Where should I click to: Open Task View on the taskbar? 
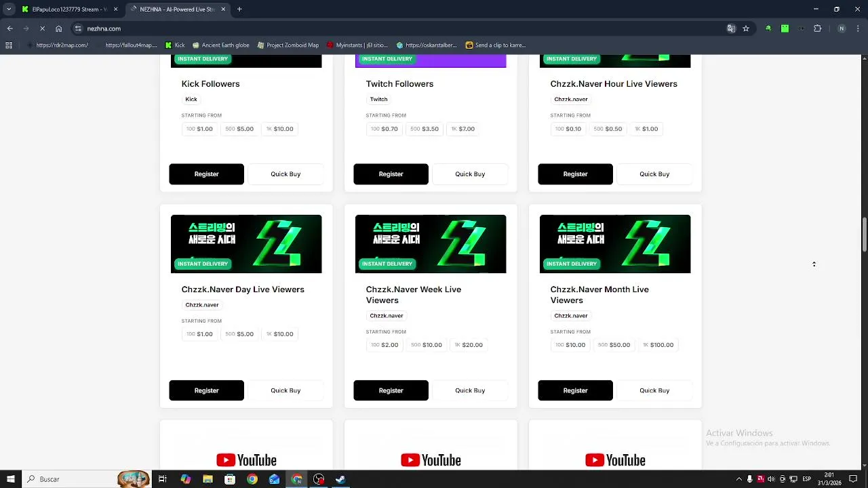[163, 479]
